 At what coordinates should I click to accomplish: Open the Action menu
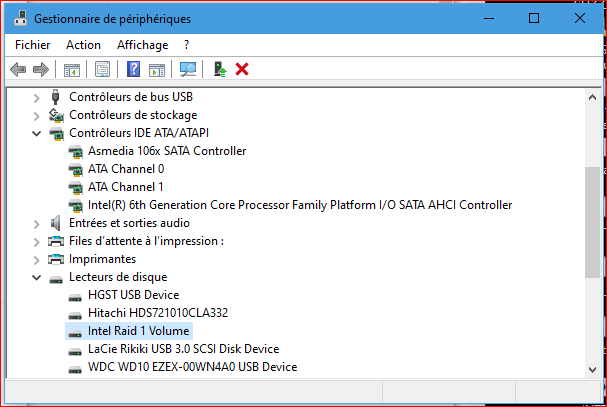tap(83, 45)
